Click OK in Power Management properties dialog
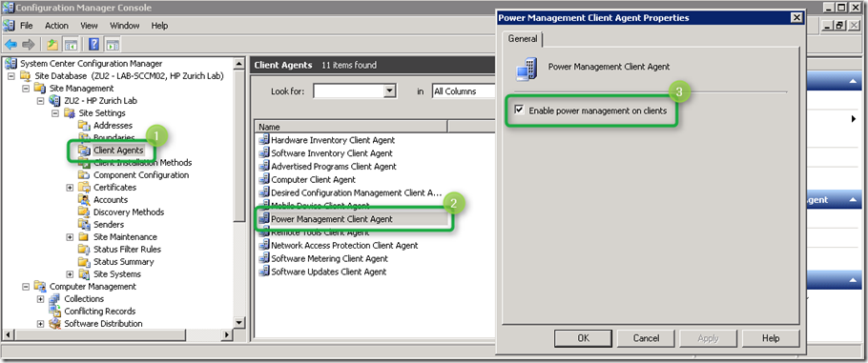 [583, 338]
